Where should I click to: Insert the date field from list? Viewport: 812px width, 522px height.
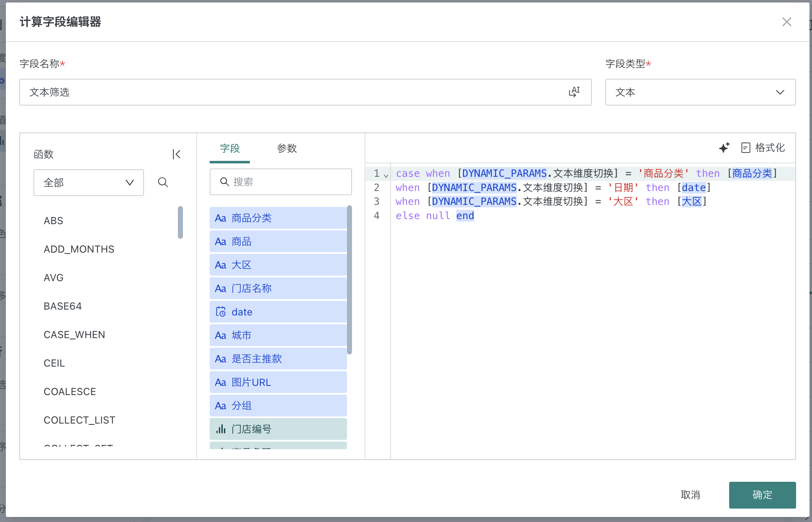point(278,312)
